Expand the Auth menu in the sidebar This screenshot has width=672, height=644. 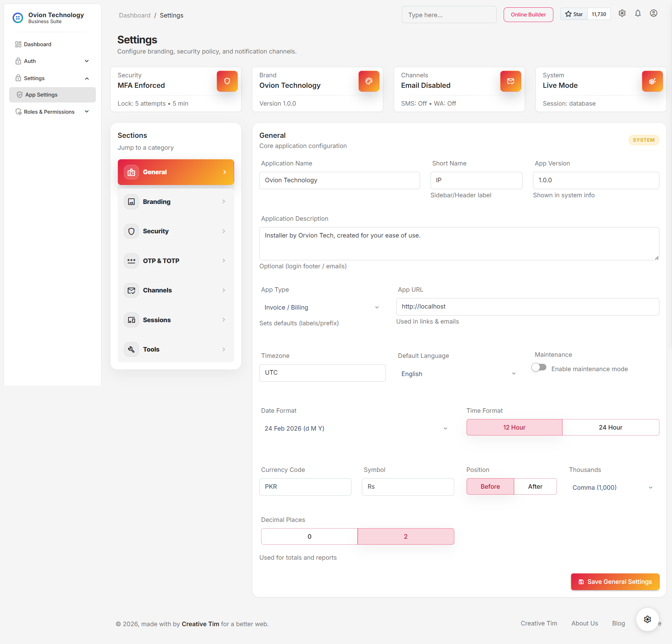tap(52, 61)
